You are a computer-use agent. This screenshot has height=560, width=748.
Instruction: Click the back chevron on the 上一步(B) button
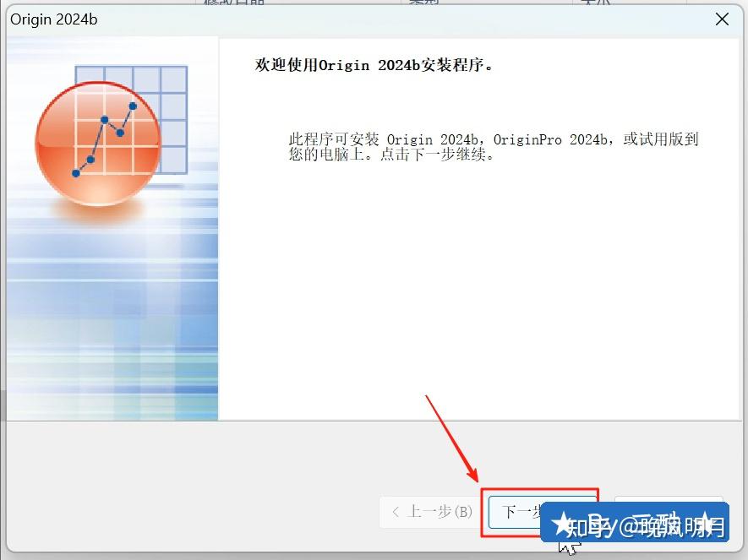click(x=395, y=512)
